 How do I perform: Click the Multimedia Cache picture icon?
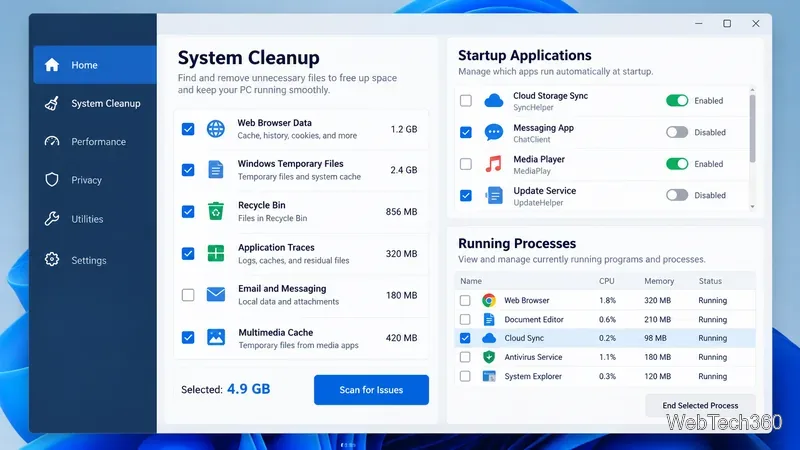(216, 337)
